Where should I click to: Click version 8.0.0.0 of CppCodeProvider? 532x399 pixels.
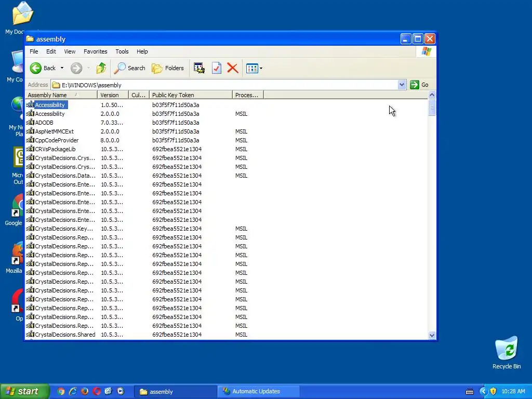[110, 140]
